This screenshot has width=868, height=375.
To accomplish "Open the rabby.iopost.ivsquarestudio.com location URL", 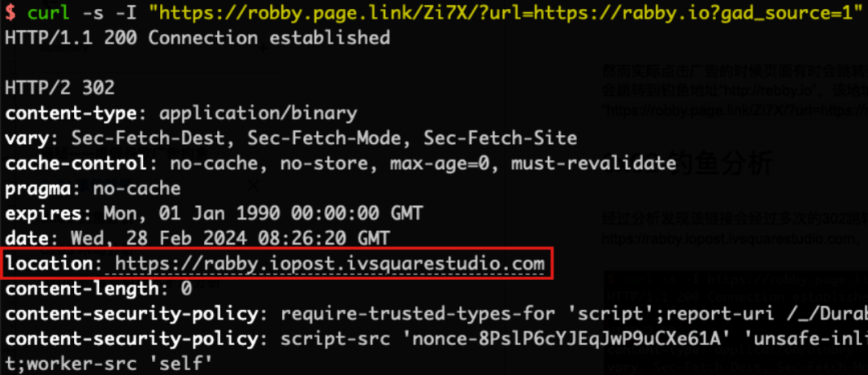I will click(x=330, y=264).
